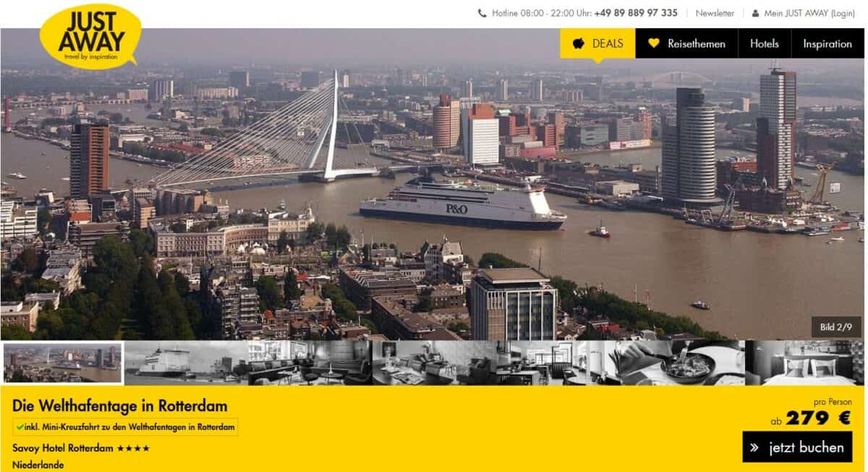868x472 pixels.
Task: Click the heart icon beside Reisethemen
Action: click(x=654, y=43)
